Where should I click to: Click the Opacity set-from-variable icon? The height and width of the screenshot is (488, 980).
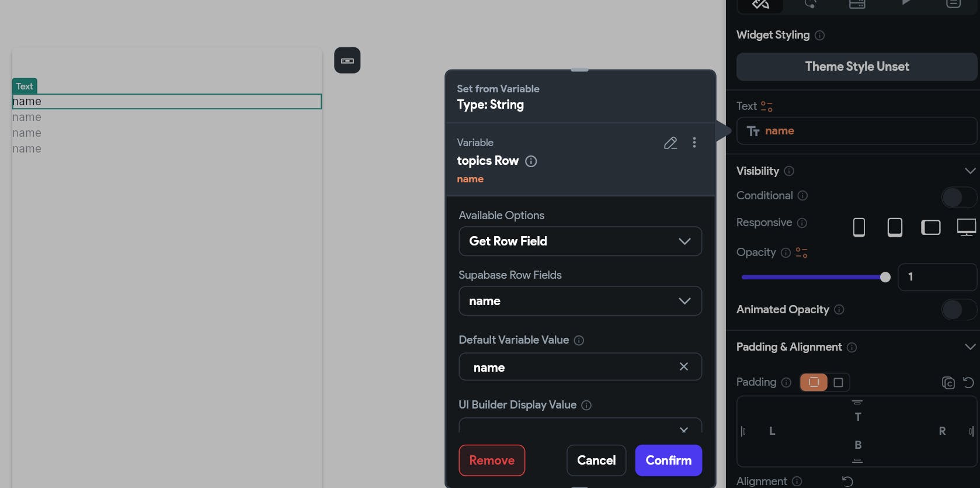click(802, 253)
